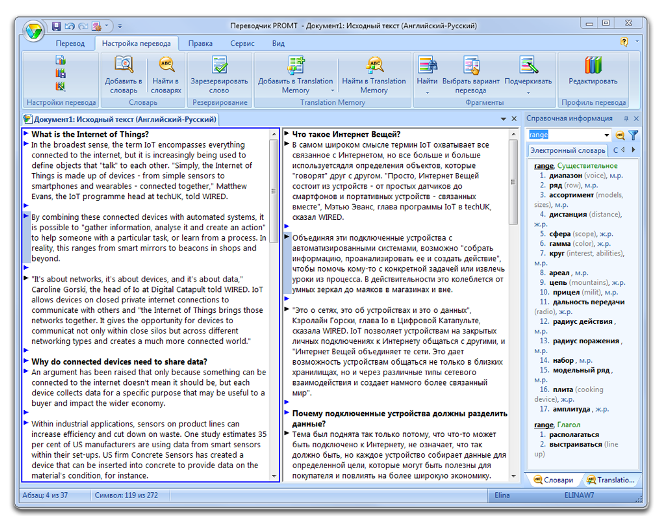Expand the Найти dropdown arrow

click(427, 92)
